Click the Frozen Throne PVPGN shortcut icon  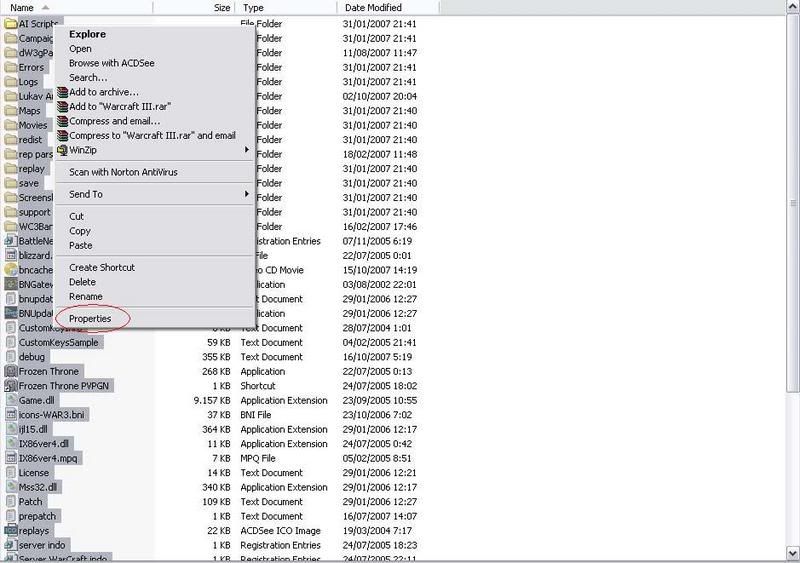click(x=11, y=386)
